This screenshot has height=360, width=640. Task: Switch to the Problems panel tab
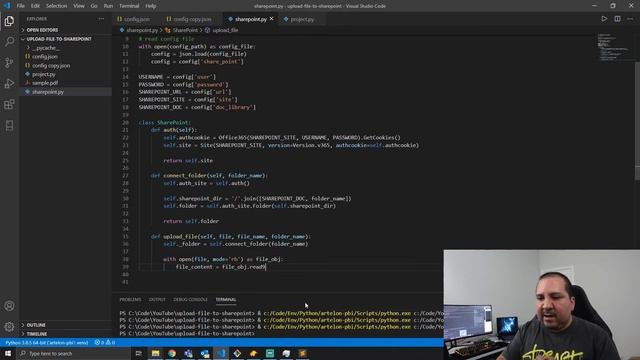[x=130, y=300]
